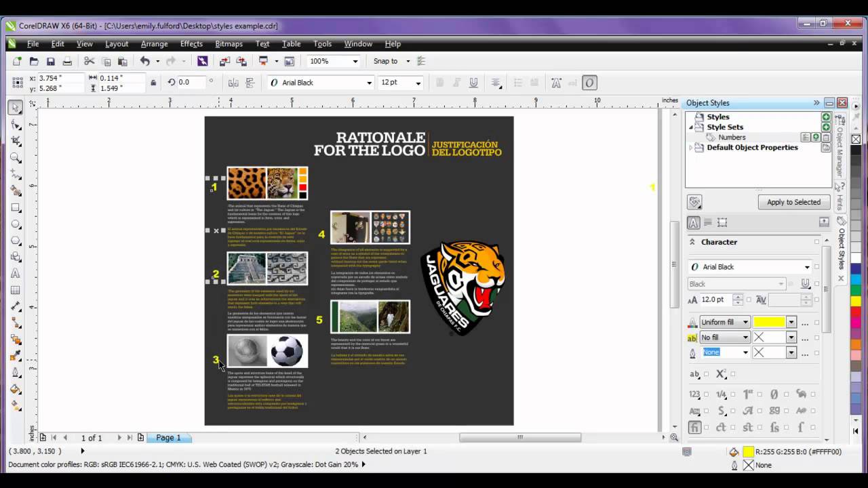Click the Undo arrow icon
This screenshot has width=868, height=488.
click(144, 61)
